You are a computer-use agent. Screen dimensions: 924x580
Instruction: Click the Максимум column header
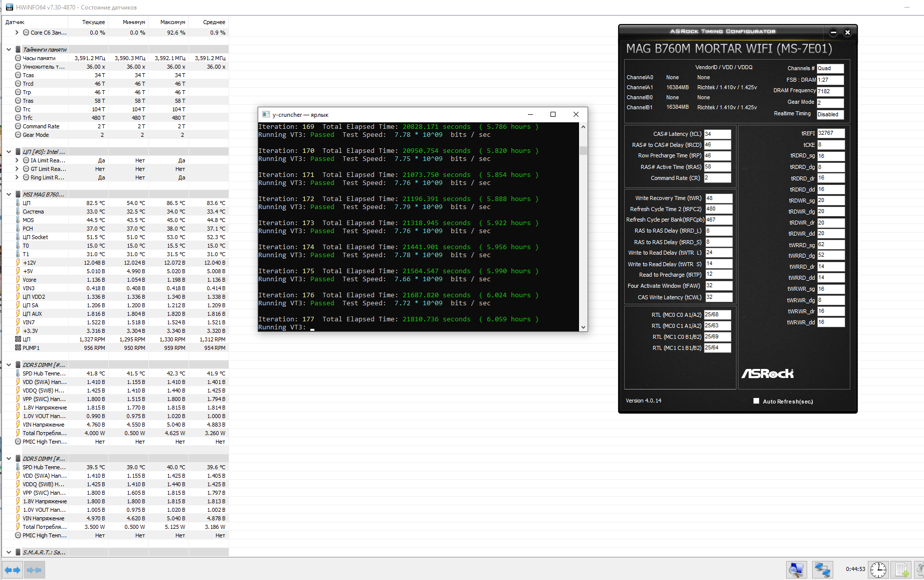(168, 22)
